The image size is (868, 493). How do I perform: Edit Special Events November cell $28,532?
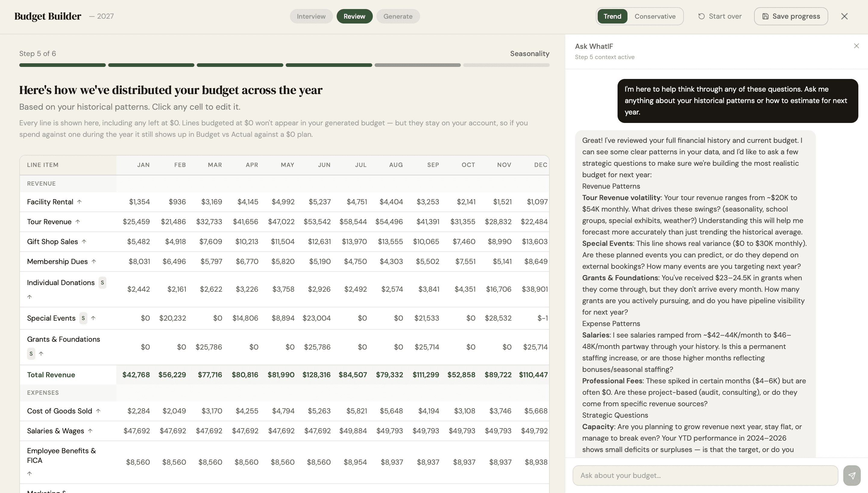(x=498, y=318)
